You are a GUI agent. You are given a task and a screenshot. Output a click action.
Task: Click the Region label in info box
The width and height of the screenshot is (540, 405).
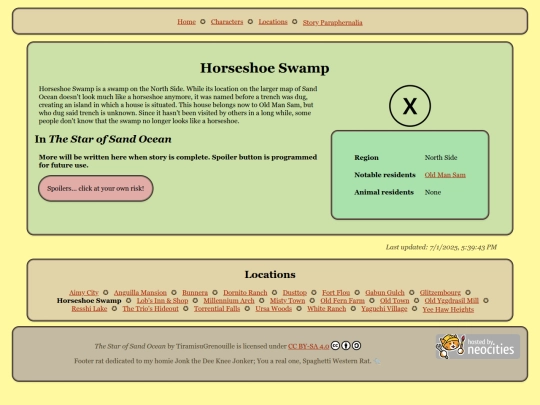point(366,157)
